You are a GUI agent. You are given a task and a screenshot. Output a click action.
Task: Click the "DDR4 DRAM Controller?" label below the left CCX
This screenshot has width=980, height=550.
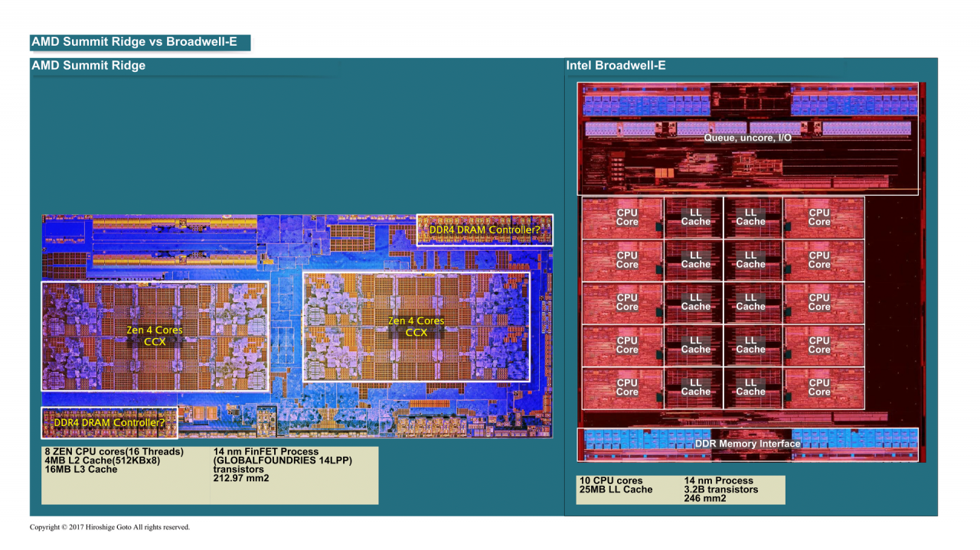[x=109, y=422]
